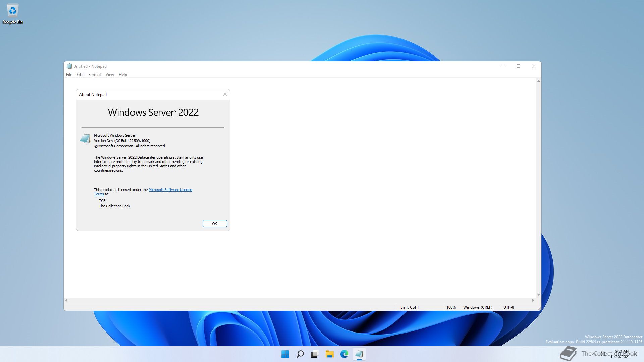Open taskbar Search
644x362 pixels.
click(x=300, y=354)
